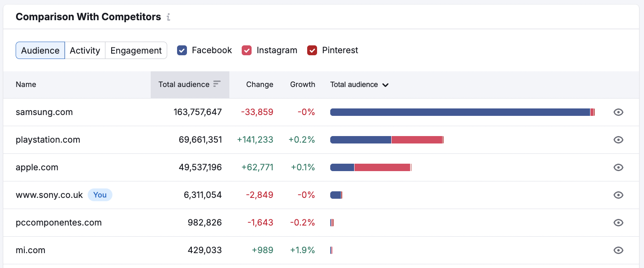The width and height of the screenshot is (644, 268).
Task: Click the You badge next to www.sony.co.uk
Action: pyautogui.click(x=100, y=195)
